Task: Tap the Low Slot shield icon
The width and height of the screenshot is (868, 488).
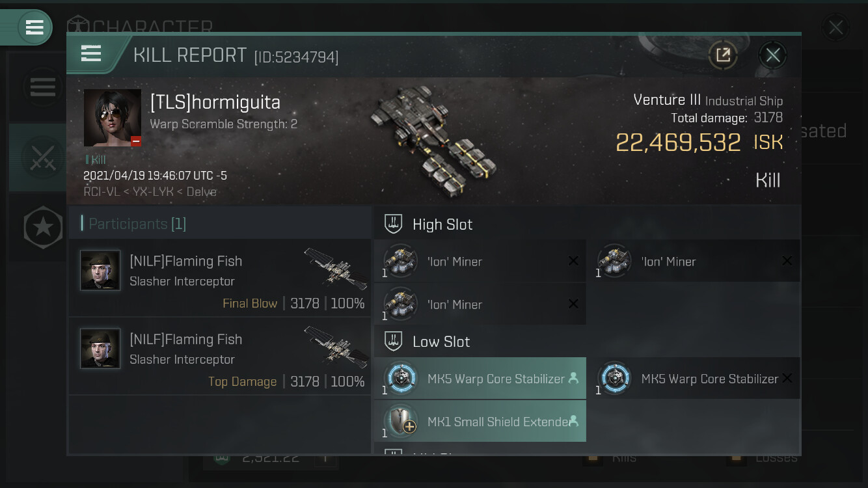Action: 393,341
